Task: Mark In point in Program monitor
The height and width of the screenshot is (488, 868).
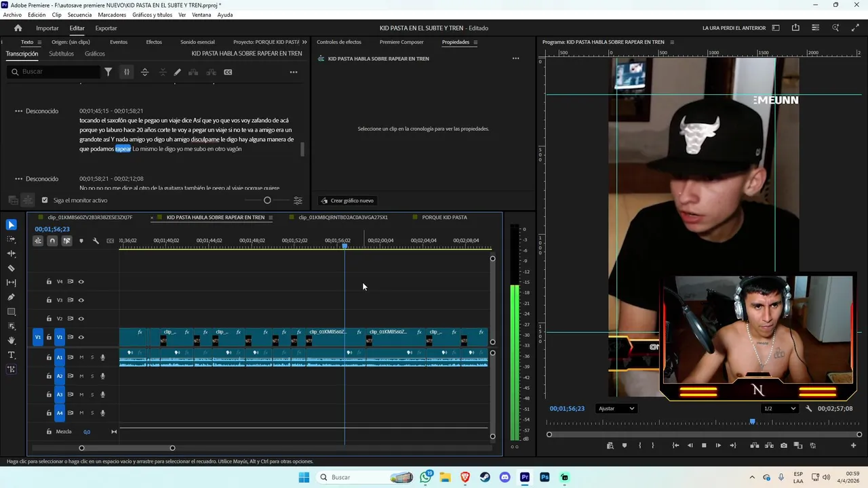Action: point(639,445)
